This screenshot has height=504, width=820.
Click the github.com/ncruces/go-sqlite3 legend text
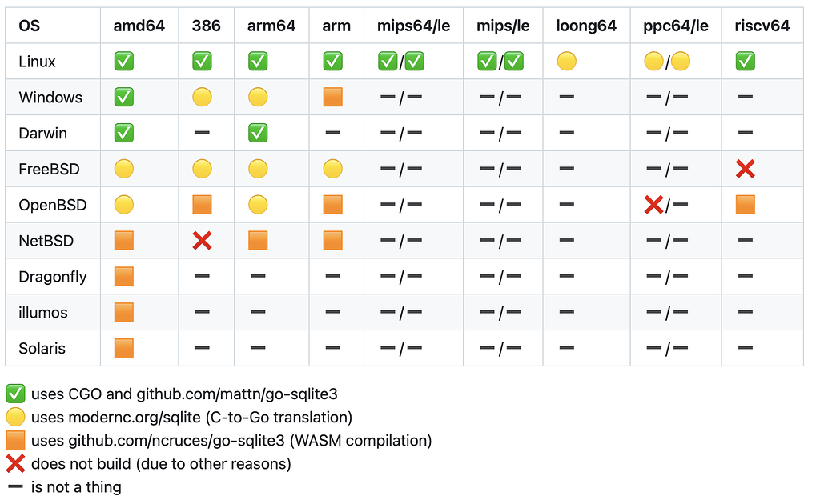176,441
